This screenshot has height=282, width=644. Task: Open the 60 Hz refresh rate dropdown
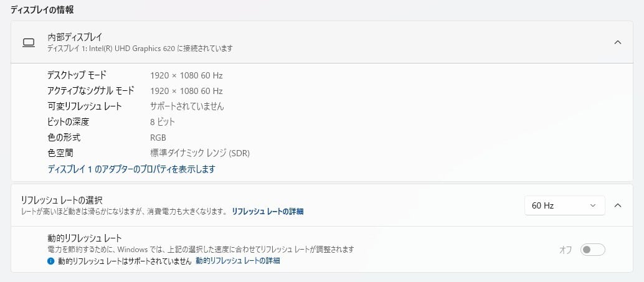[x=564, y=205]
